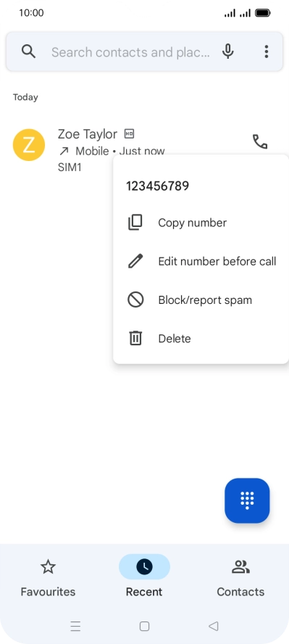The height and width of the screenshot is (644, 289).
Task: Tap the search magnifier icon
Action: tap(28, 51)
